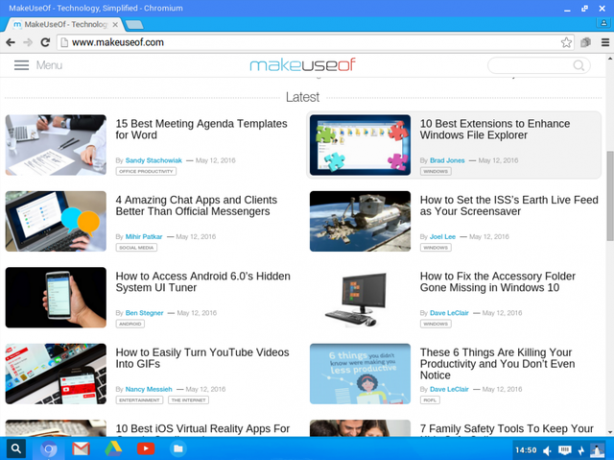Viewport: 614px width, 460px height.
Task: Open Turn YouTube Videos Into GIFs article
Action: pyautogui.click(x=202, y=358)
